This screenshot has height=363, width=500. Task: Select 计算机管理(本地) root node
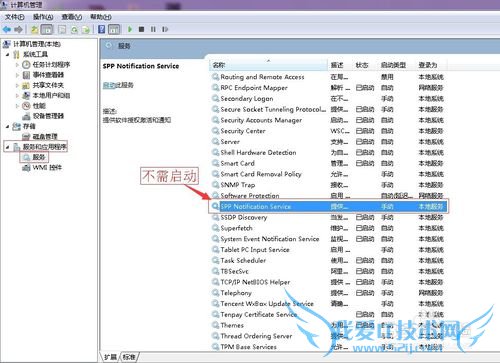[x=37, y=44]
